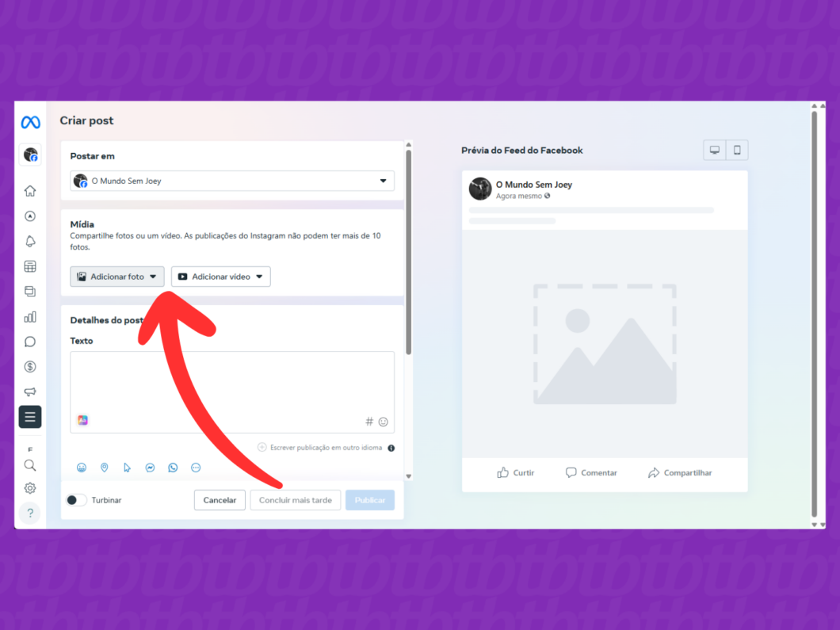Expand the O Mundo Sem Joey dropdown
Image resolution: width=840 pixels, height=630 pixels.
pos(232,181)
